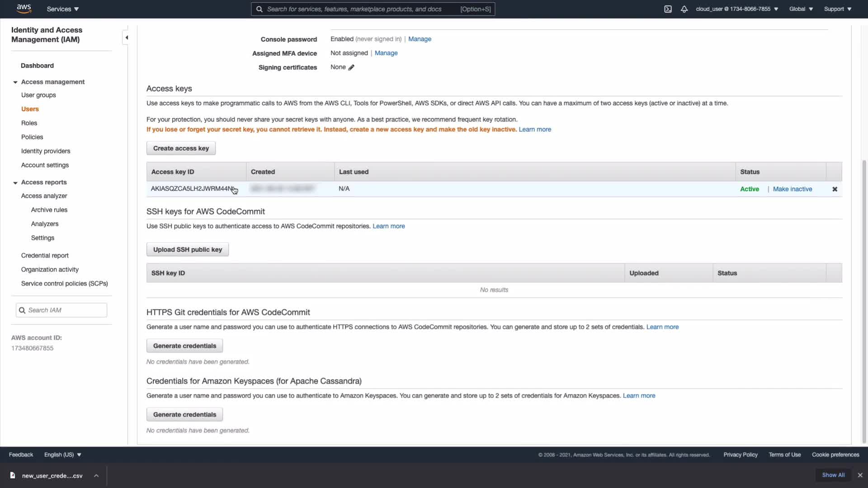Screen dimensions: 868x488
Task: Go to Policies in the sidebar
Action: [x=32, y=137]
